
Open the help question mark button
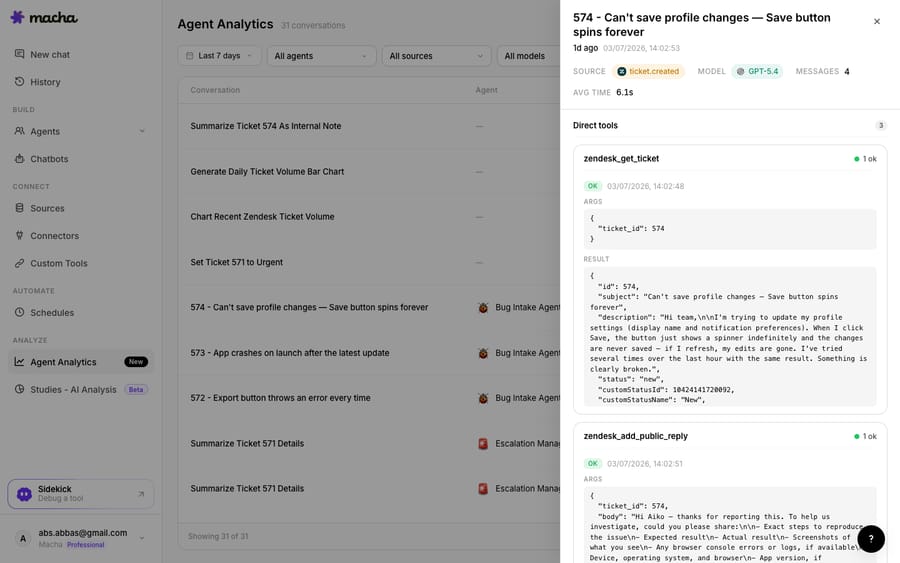click(871, 539)
